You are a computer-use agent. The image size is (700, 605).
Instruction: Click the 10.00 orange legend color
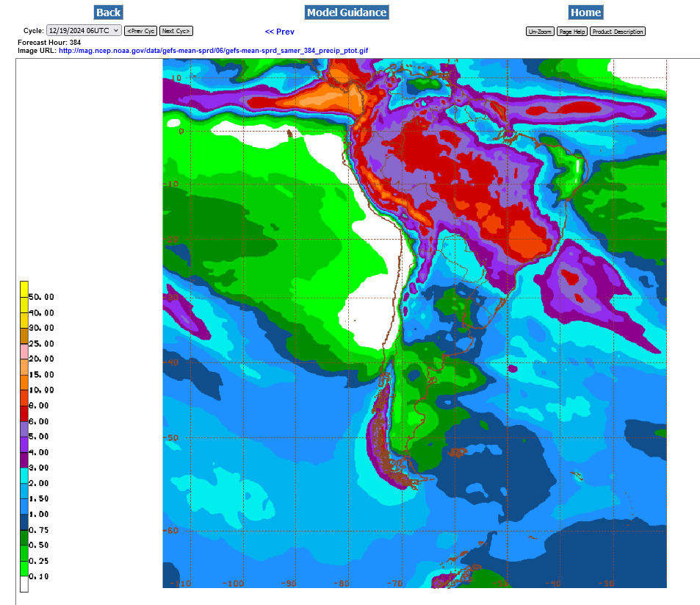click(x=24, y=382)
